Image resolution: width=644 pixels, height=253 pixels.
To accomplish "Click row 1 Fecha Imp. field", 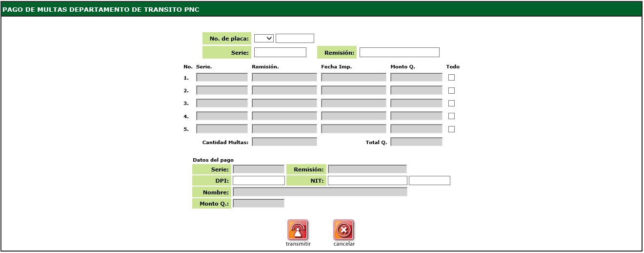I will [353, 77].
